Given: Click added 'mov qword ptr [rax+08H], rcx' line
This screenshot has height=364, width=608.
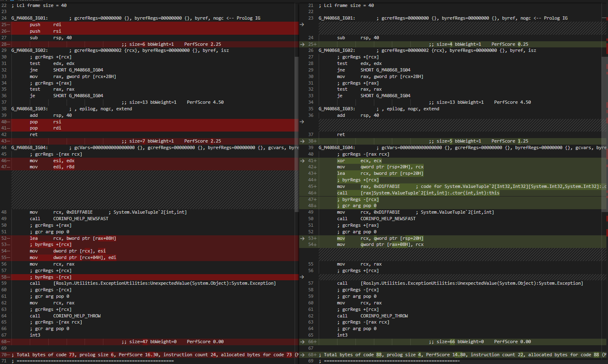Looking at the screenshot, I should pos(380,244).
